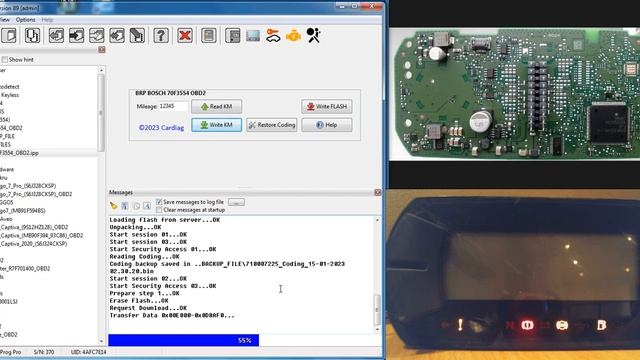
Task: Click the instrument cluster display photo
Action: pyautogui.click(x=513, y=274)
